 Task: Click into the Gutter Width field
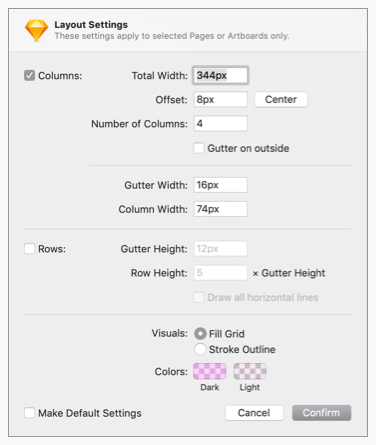[x=221, y=185]
